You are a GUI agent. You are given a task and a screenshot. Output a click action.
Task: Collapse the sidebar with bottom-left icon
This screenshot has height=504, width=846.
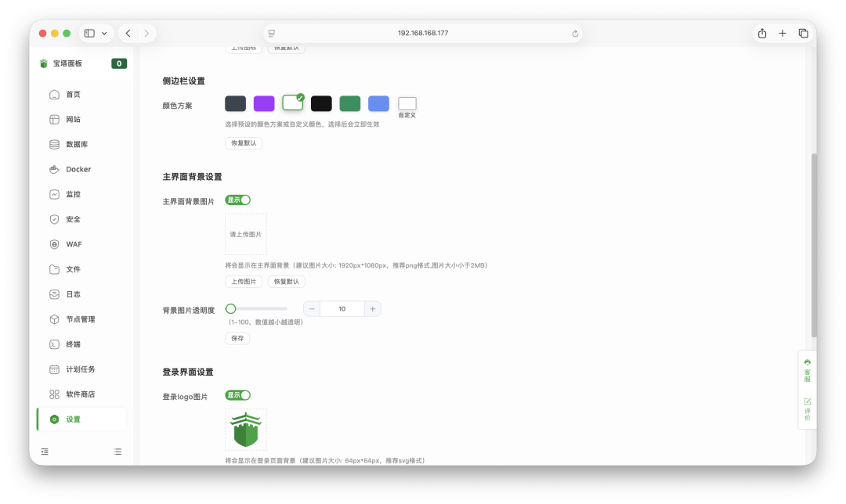(x=45, y=452)
